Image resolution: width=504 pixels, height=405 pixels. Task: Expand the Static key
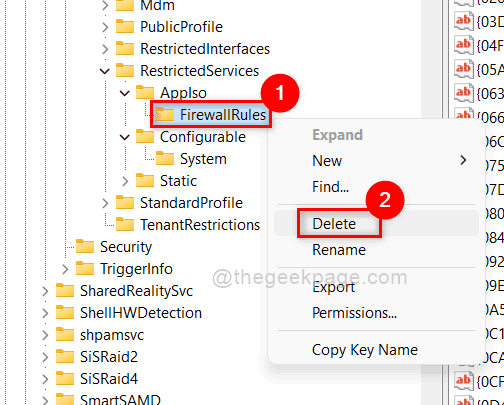(125, 181)
